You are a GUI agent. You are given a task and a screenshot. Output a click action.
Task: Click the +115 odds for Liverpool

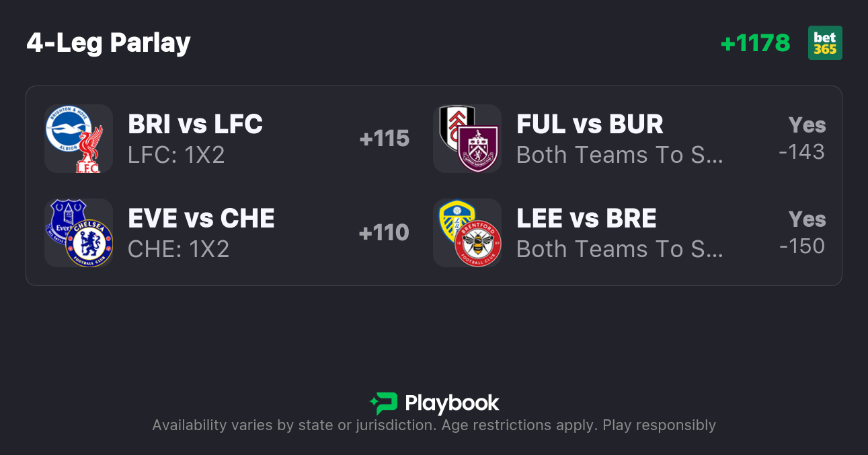tap(384, 139)
